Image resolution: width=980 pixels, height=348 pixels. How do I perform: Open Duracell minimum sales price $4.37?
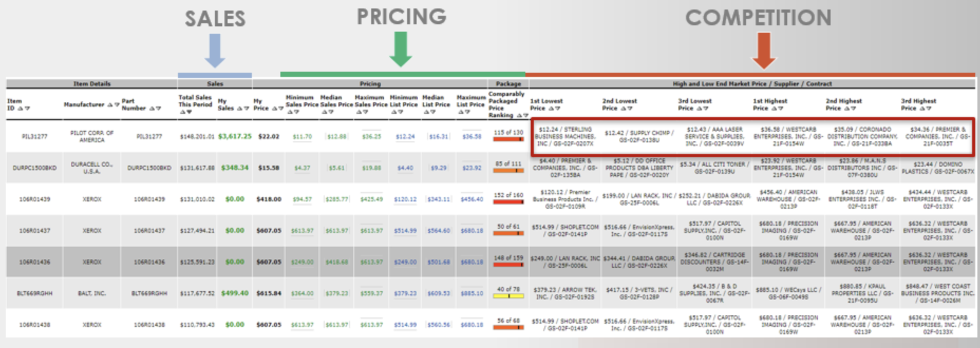click(x=303, y=168)
